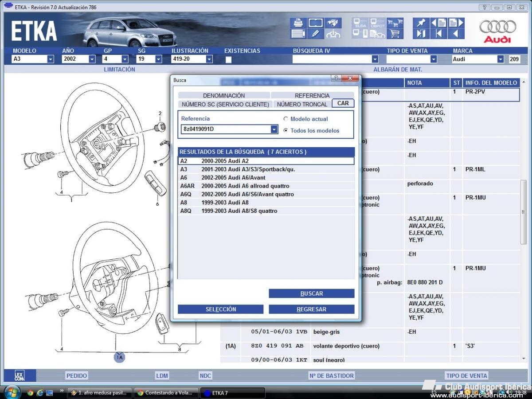Click the Busca dialog help button
This screenshot has width=532, height=399.
[x=336, y=78]
